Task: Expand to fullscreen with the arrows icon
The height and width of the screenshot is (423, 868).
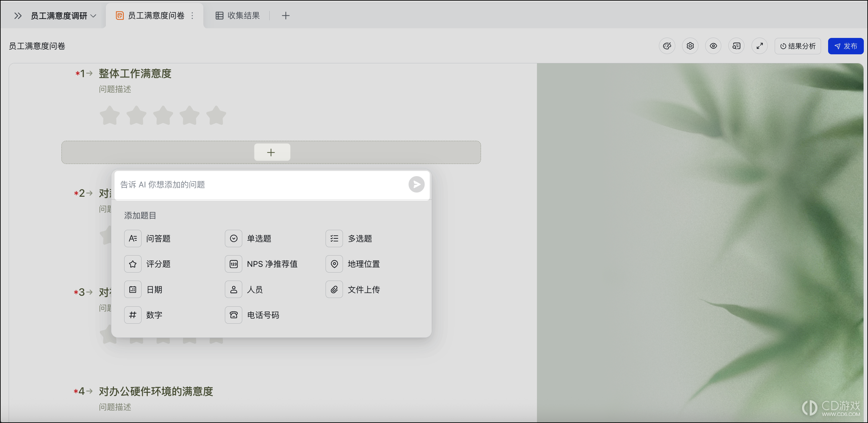Action: point(760,46)
